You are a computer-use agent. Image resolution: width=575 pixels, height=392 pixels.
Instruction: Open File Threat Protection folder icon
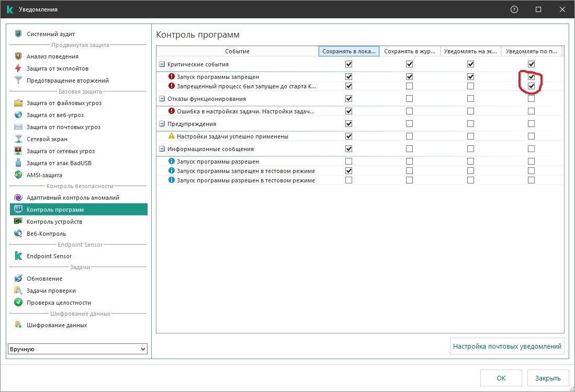pos(19,103)
